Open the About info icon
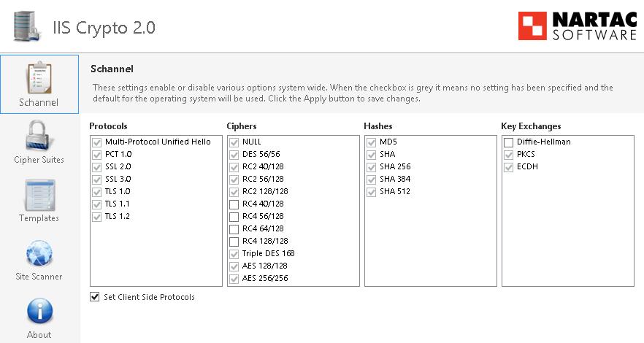 [39, 311]
